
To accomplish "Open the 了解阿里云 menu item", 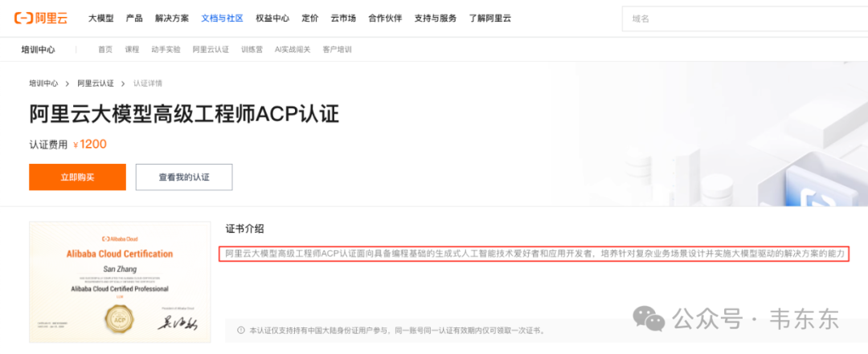I will coord(490,18).
